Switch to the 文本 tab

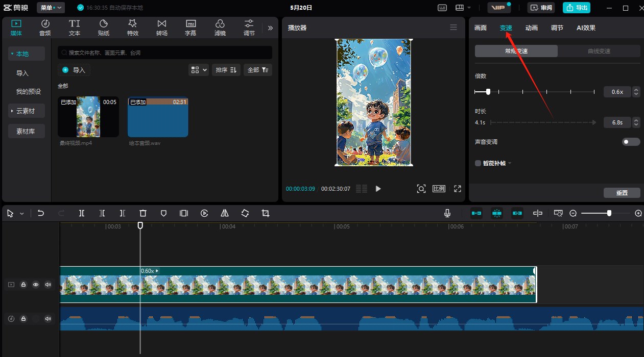tap(75, 28)
